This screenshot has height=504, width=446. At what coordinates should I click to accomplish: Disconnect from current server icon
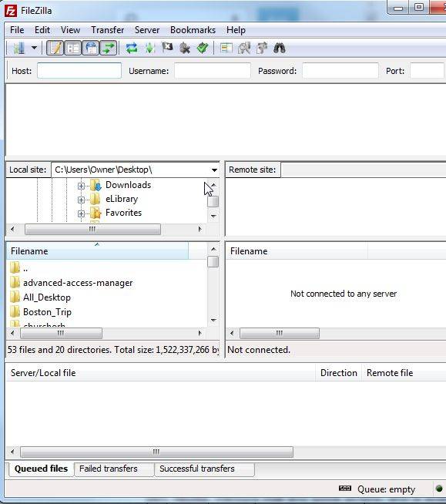tap(185, 49)
